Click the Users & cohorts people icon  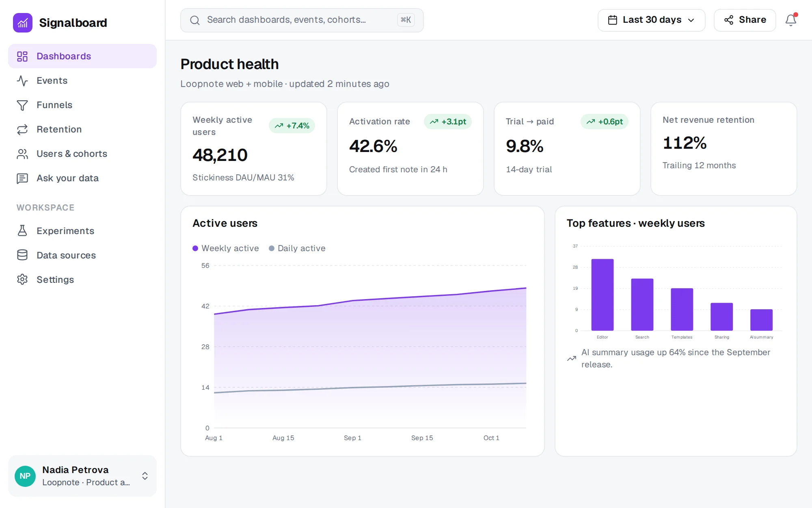click(22, 154)
